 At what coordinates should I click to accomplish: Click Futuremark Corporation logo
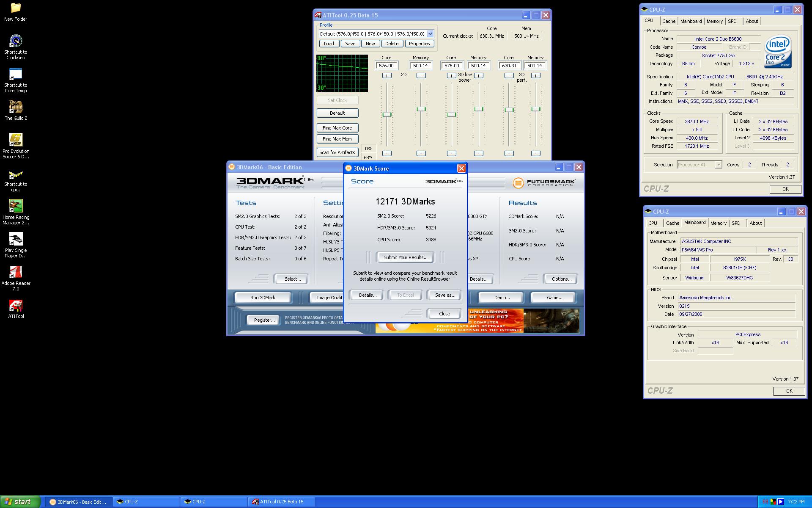[x=544, y=183]
